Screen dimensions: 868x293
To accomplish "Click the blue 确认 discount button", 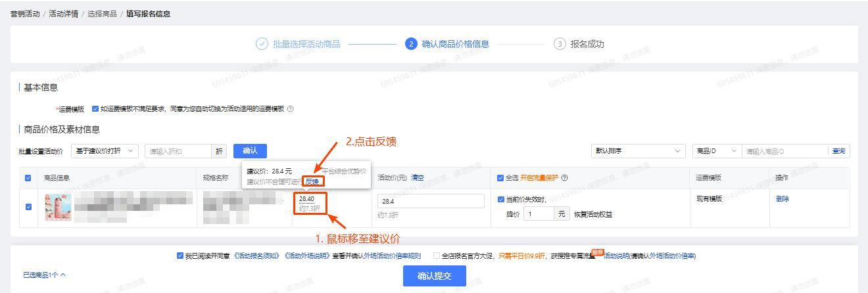I will click(x=250, y=151).
